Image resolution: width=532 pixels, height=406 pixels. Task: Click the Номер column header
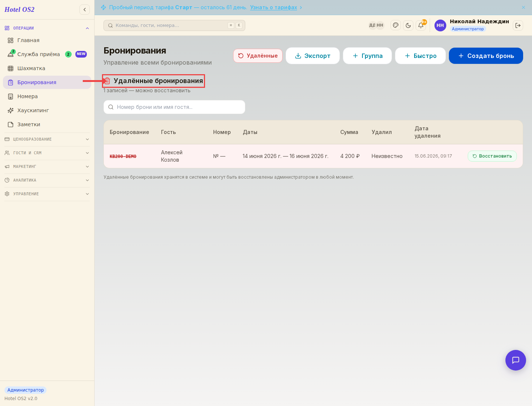coord(222,132)
